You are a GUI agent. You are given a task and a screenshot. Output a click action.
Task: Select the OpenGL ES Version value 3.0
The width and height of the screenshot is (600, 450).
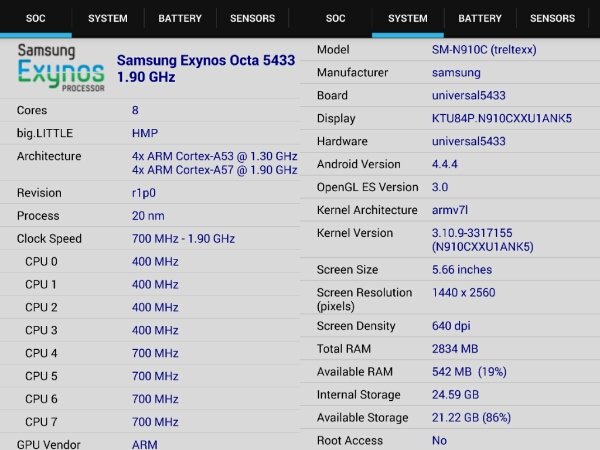[x=440, y=187]
